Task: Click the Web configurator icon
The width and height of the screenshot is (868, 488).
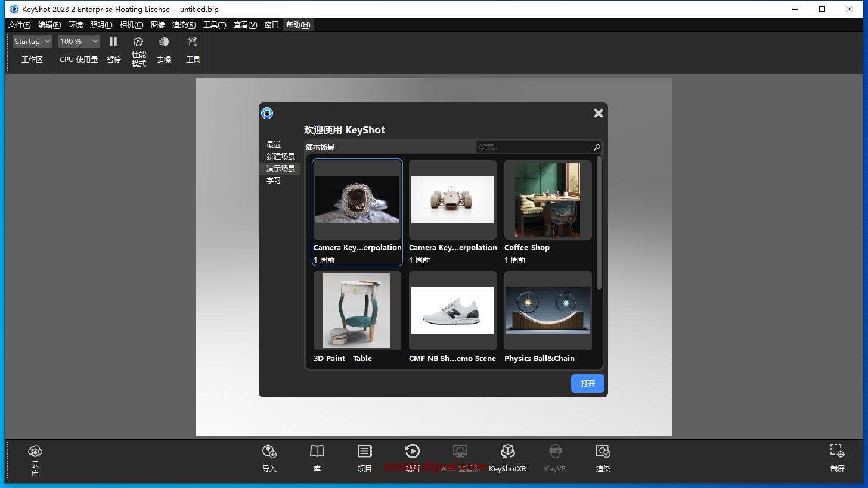Action: coord(460,451)
